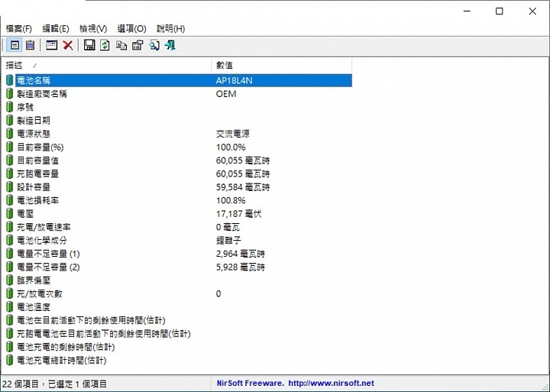
Task: Click the battery icon beside 製造日期
Action: click(x=10, y=121)
